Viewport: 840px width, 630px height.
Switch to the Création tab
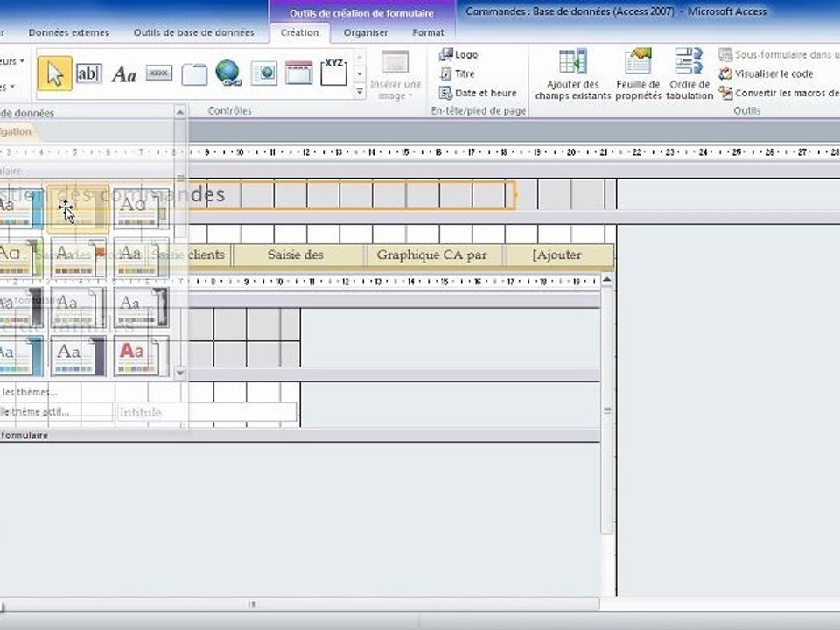click(299, 32)
